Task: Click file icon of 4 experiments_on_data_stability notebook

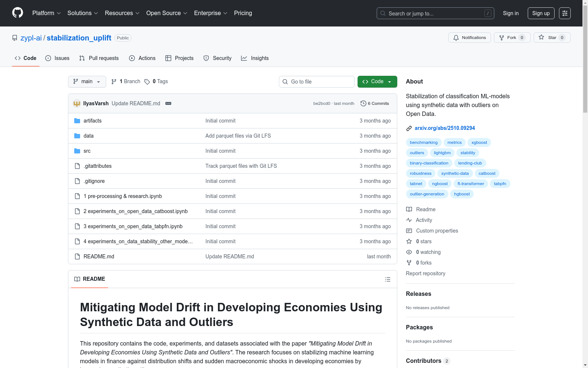Action: tap(77, 241)
